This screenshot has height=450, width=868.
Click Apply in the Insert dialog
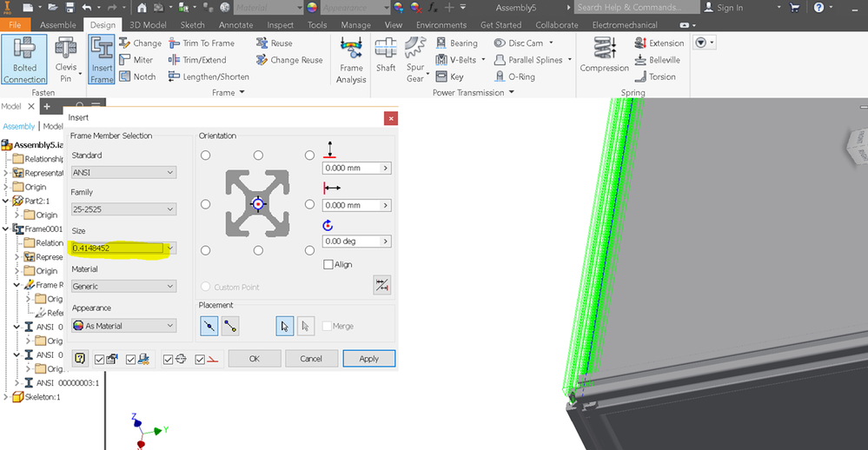tap(368, 359)
